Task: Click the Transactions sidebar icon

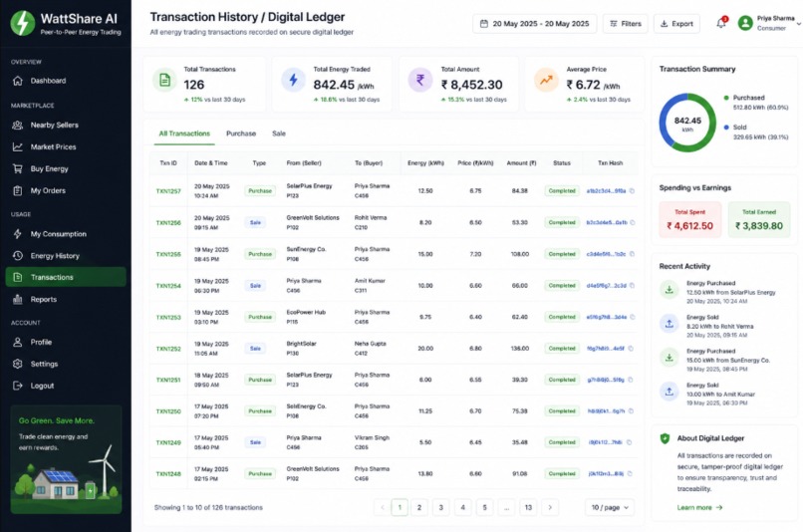Action: tap(17, 277)
